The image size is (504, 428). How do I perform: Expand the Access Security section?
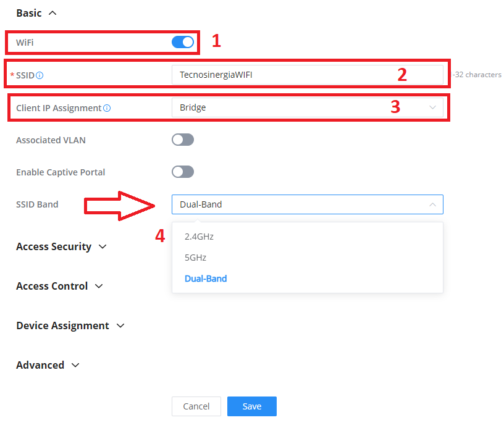(62, 246)
